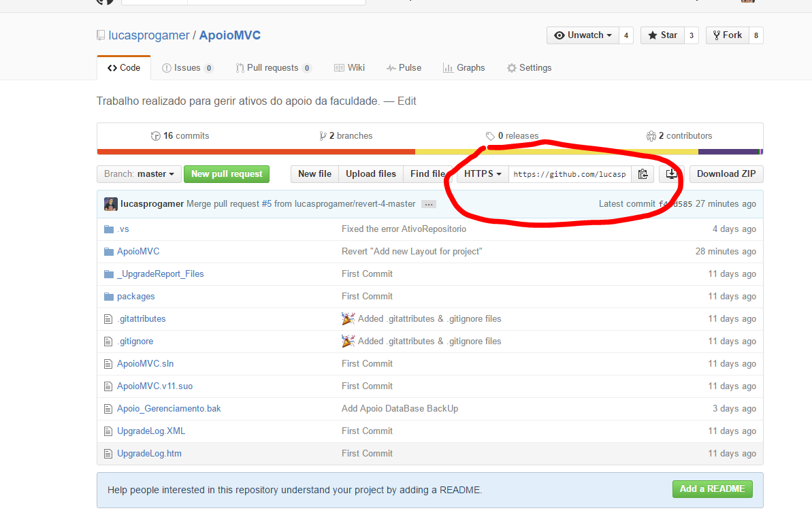This screenshot has height=532, width=812.
Task: Click the New pull request button
Action: pyautogui.click(x=227, y=174)
